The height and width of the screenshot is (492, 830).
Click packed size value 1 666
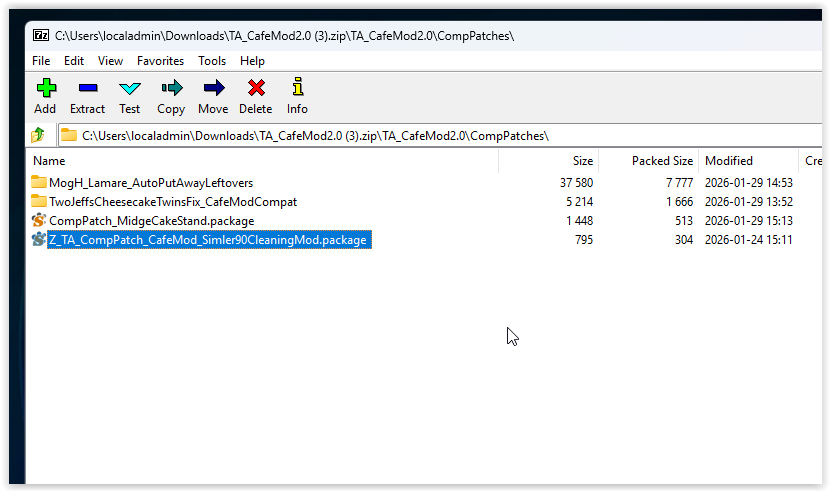pos(680,202)
